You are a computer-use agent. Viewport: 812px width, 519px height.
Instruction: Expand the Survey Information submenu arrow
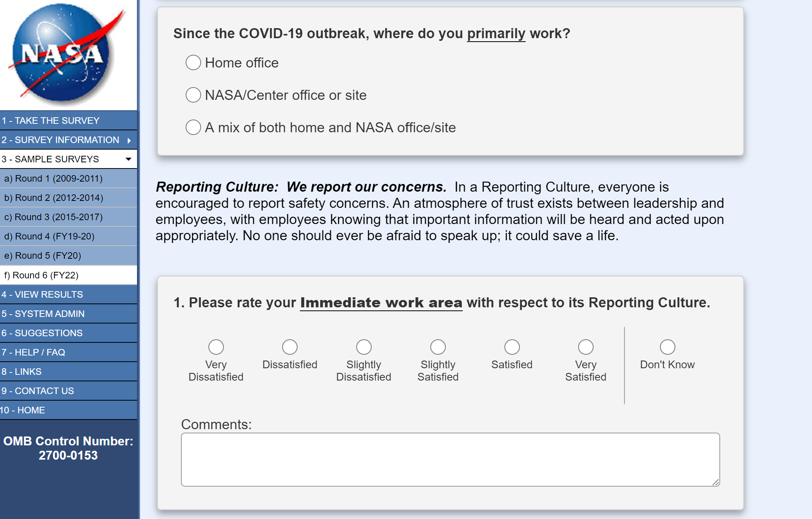pyautogui.click(x=129, y=140)
